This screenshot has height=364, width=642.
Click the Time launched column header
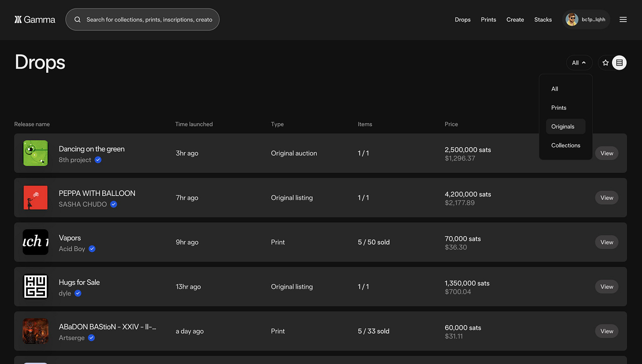[194, 124]
